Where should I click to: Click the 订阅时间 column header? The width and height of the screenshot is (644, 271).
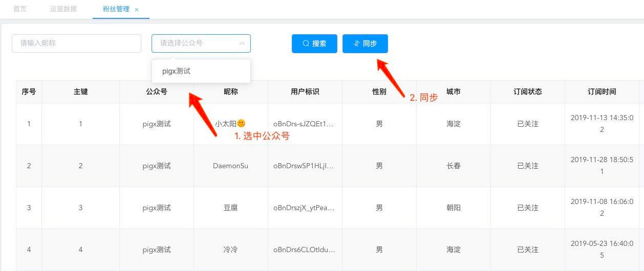click(602, 92)
